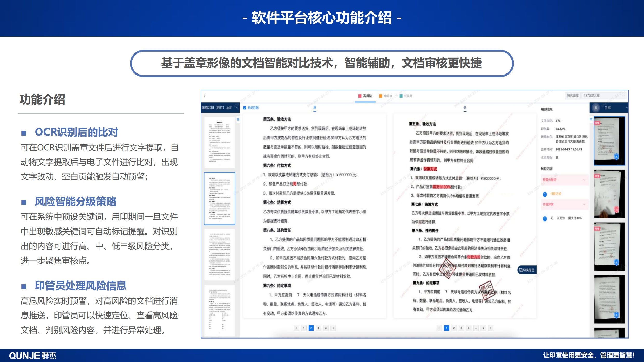
Task: Open the 筛选印章 4370演示章 dropdown
Action: pos(596,96)
